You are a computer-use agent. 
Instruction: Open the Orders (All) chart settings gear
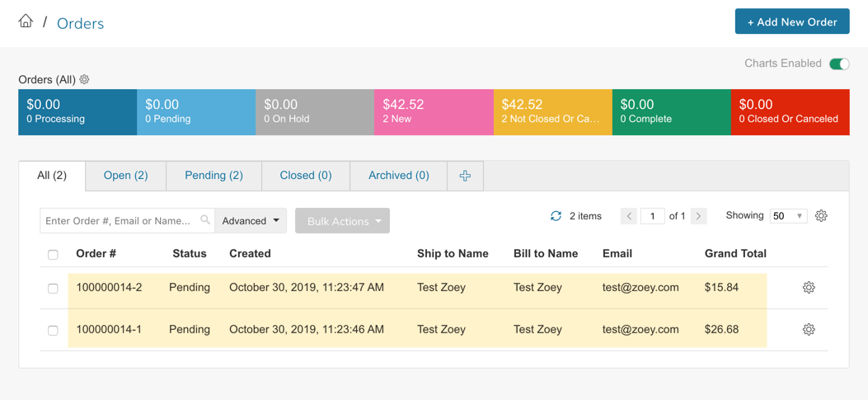point(84,79)
